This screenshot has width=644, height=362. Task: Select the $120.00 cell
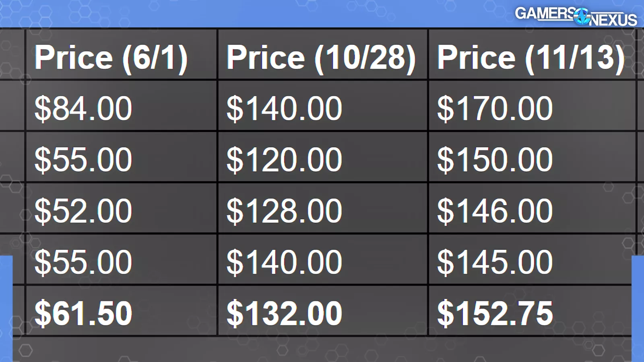284,159
